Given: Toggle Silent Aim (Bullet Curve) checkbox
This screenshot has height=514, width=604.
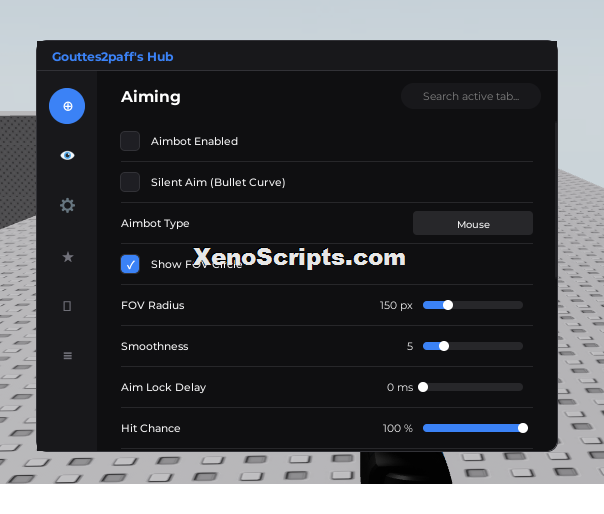Looking at the screenshot, I should pos(130,182).
